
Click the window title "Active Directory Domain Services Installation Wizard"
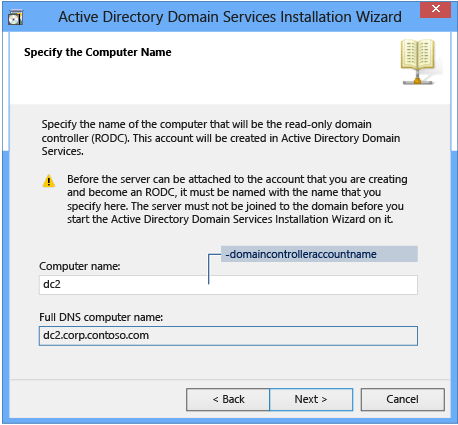tap(230, 17)
